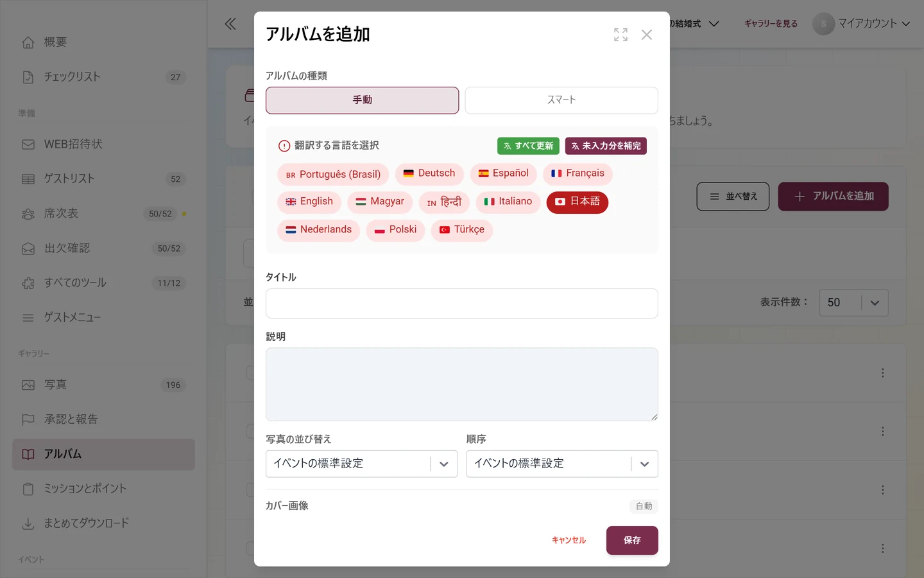Click the ゲストメニュー icon
The width and height of the screenshot is (924, 578).
click(28, 318)
